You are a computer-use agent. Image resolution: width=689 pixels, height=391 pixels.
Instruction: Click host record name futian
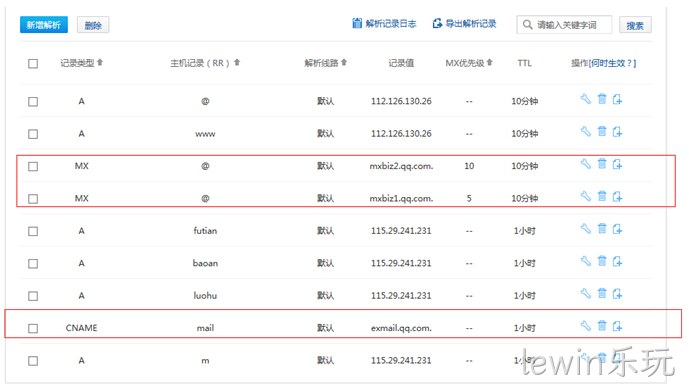click(205, 231)
